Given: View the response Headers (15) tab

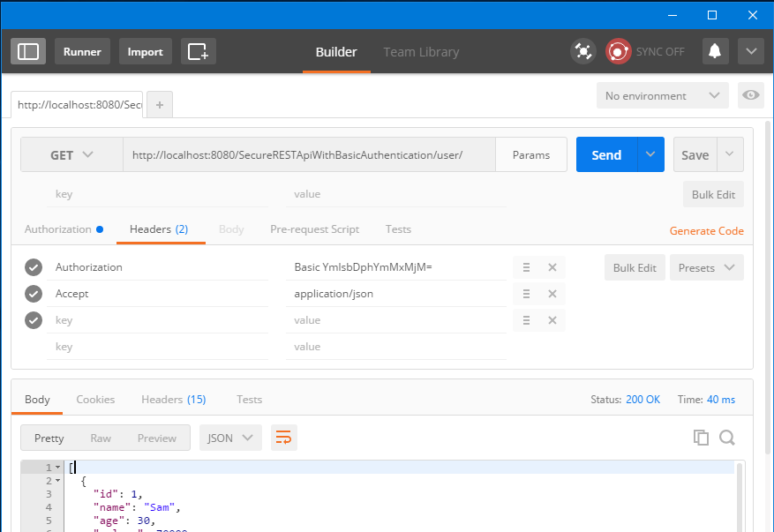Looking at the screenshot, I should pos(173,400).
